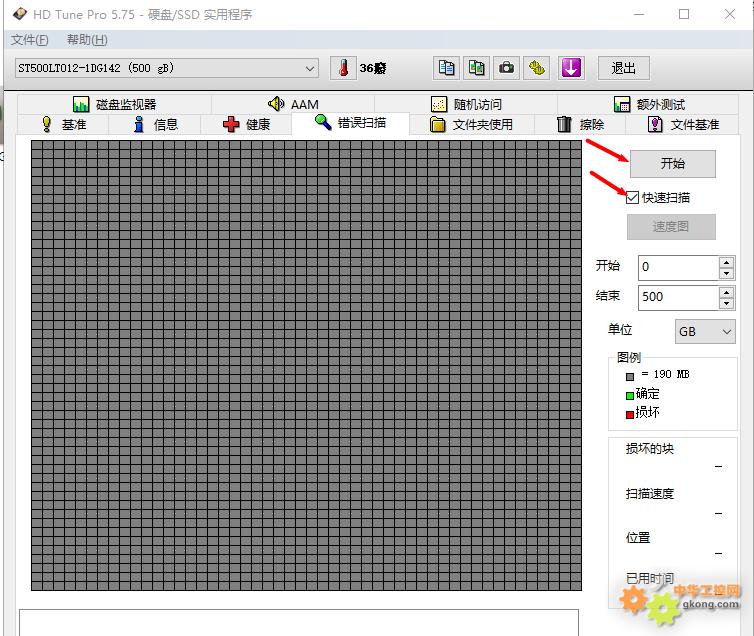
Task: Click the 位置 label
Action: (x=638, y=537)
